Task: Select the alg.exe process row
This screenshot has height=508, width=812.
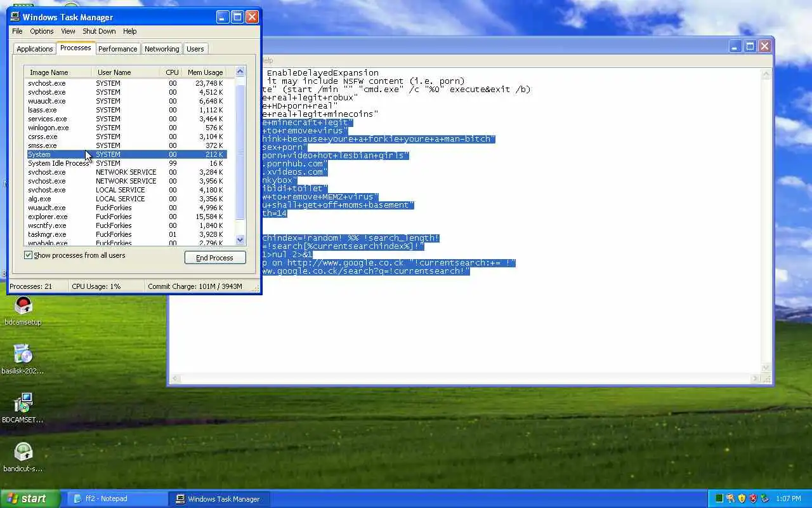Action: [x=126, y=199]
